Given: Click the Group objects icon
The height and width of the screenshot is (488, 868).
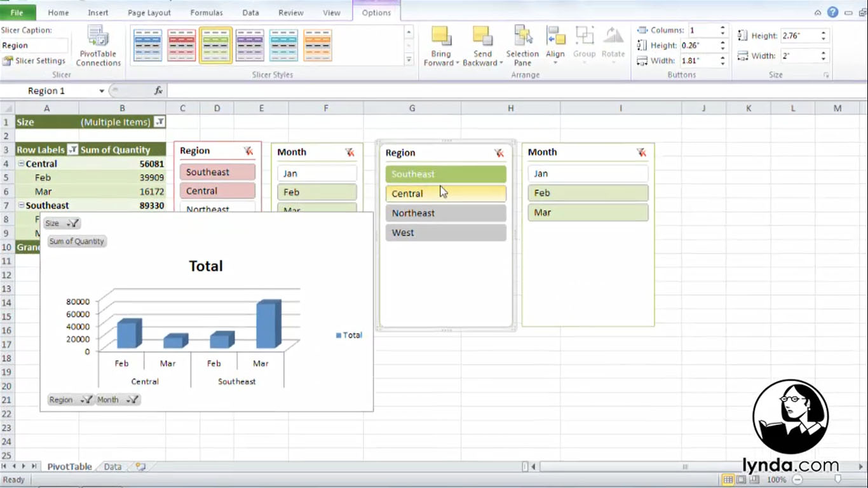Looking at the screenshot, I should point(585,36).
